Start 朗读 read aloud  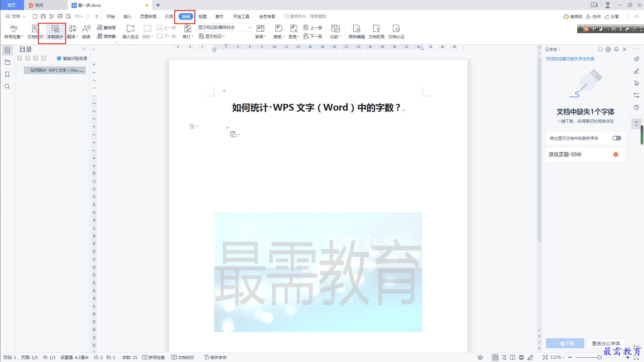86,32
